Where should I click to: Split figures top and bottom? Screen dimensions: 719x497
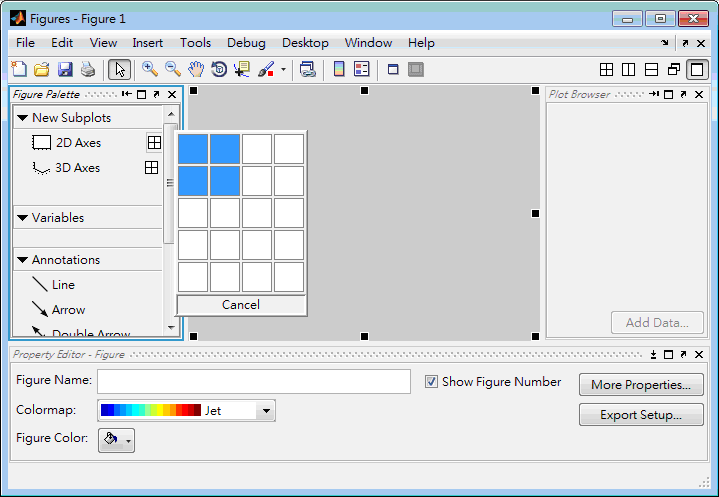[x=651, y=70]
